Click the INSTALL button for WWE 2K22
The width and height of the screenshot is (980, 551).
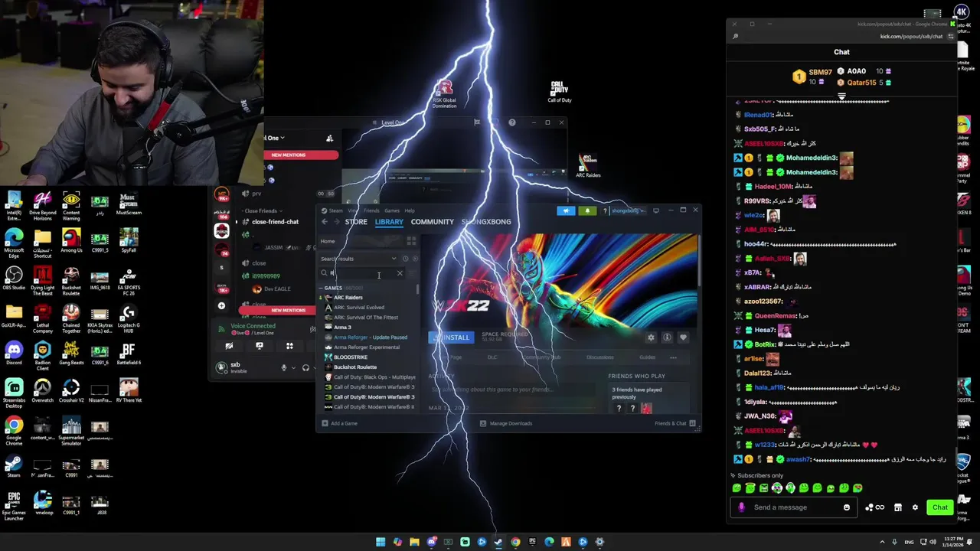coord(451,337)
